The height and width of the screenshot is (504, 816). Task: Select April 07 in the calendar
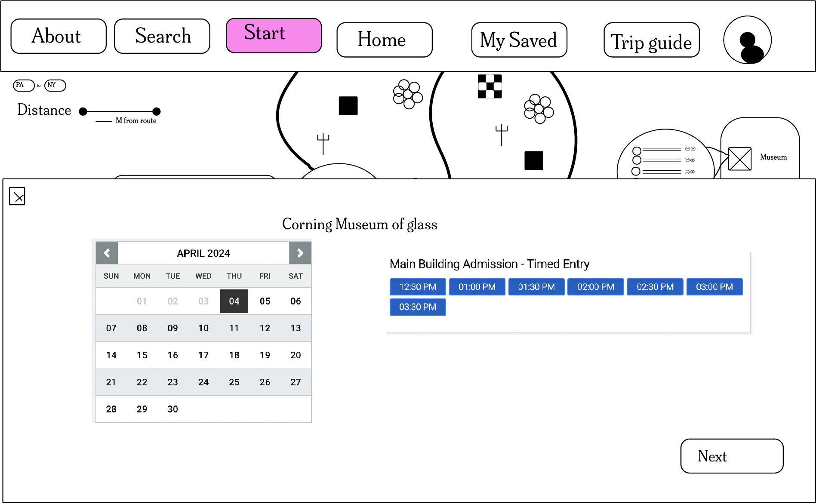coord(111,328)
